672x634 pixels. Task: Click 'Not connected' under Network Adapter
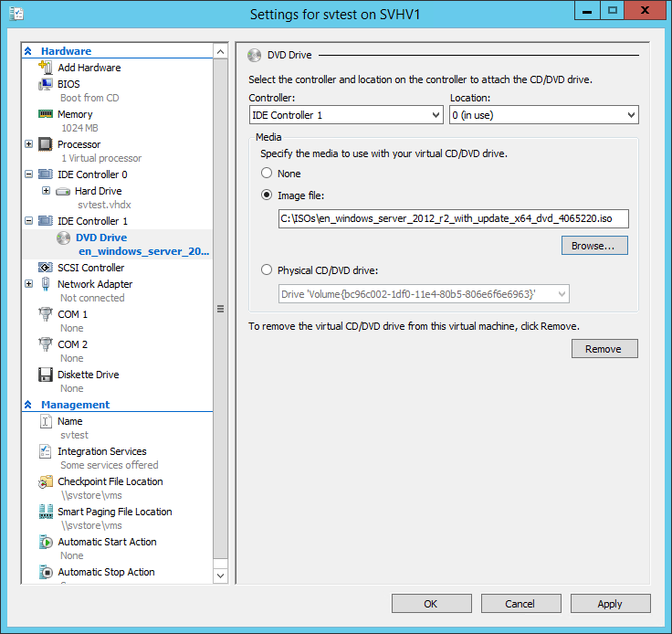click(x=92, y=298)
